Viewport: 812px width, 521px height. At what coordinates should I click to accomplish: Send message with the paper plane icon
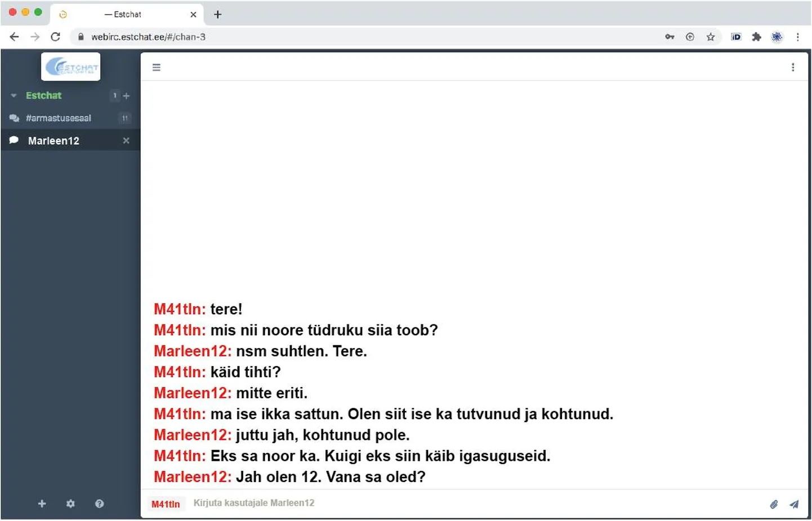pos(794,504)
